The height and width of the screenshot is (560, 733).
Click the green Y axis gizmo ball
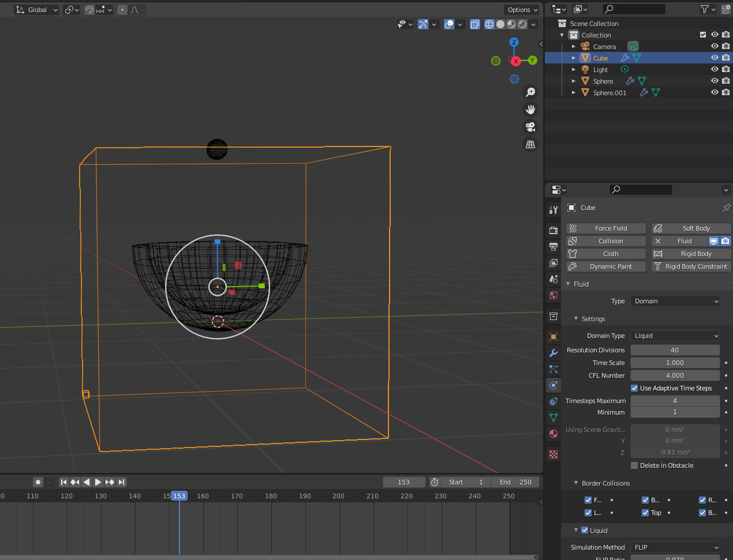[x=533, y=60]
